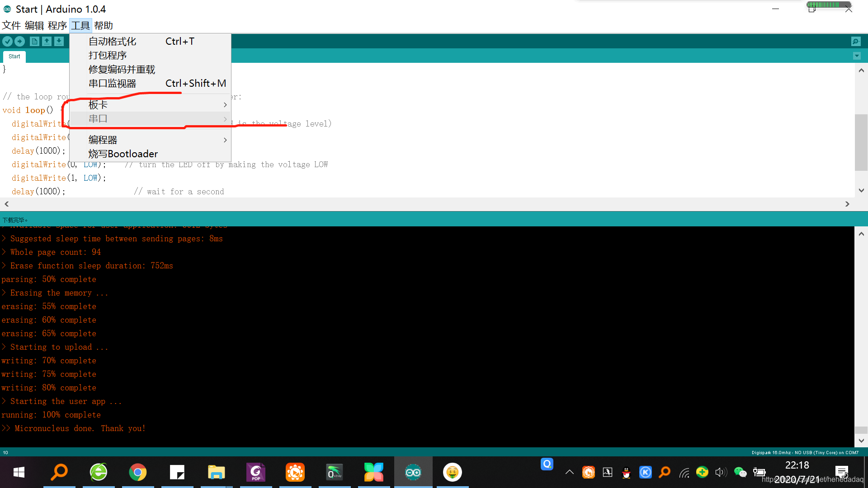Choose 修复编码并重载 menu entry
This screenshot has height=488, width=868.
pos(150,70)
